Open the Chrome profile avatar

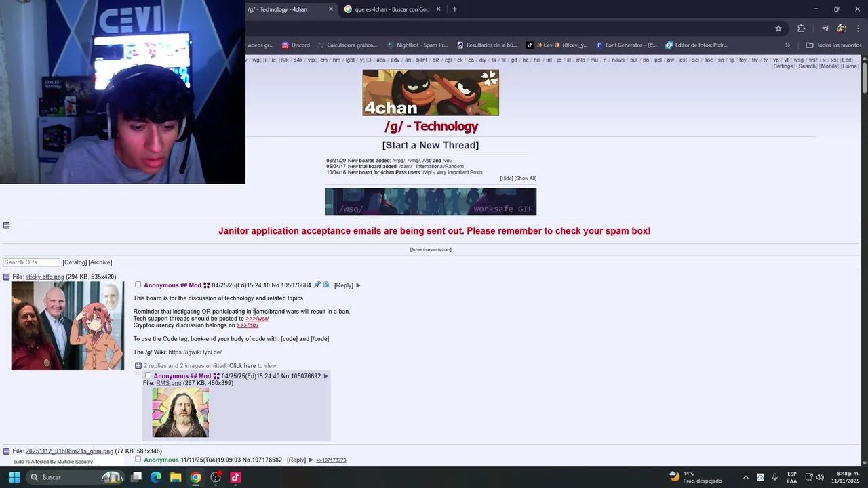pos(842,28)
